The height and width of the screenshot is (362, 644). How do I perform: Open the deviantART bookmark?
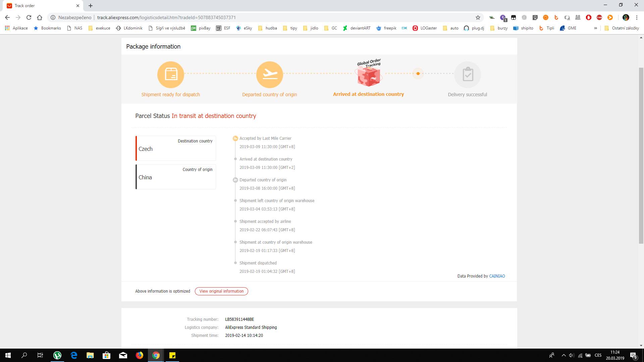[x=357, y=28]
